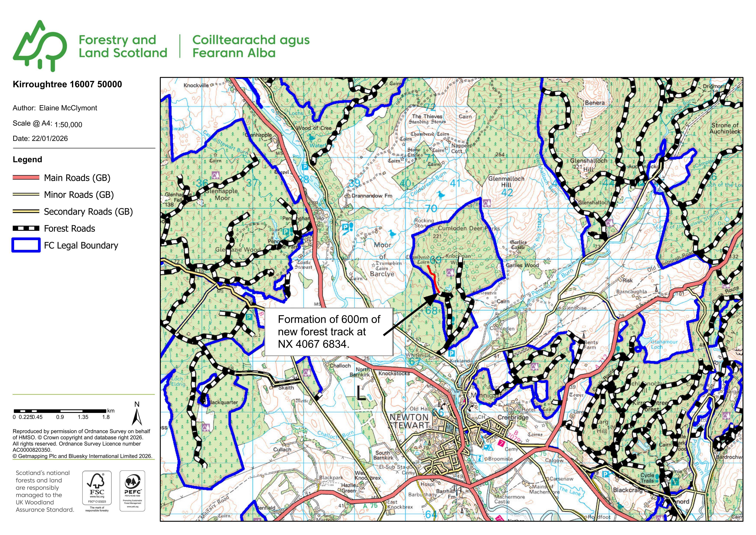Viewport: 756px width, 535px height.
Task: Click the 'Garlies Castle' label
Action: click(518, 245)
